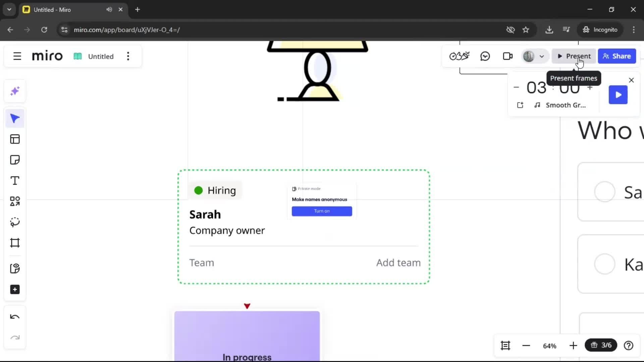The height and width of the screenshot is (362, 644).
Task: Open Chrome three-dot menu
Action: point(634,29)
